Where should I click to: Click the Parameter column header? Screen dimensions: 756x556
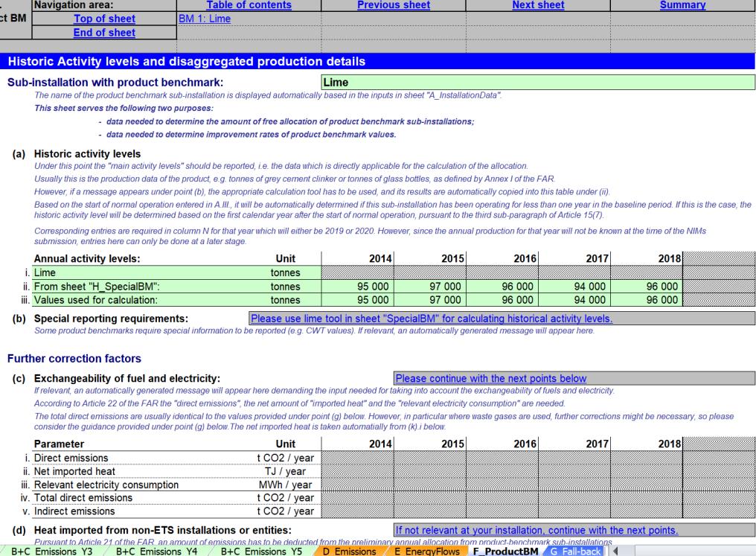pos(59,444)
